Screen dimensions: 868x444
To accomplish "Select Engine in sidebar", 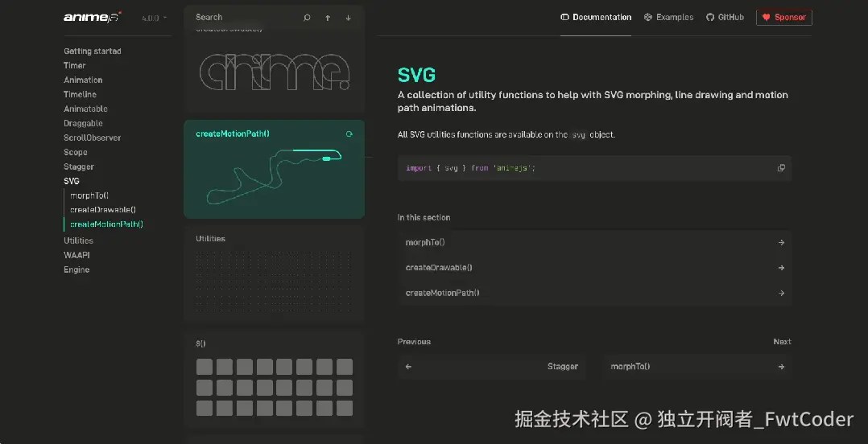I will click(76, 269).
